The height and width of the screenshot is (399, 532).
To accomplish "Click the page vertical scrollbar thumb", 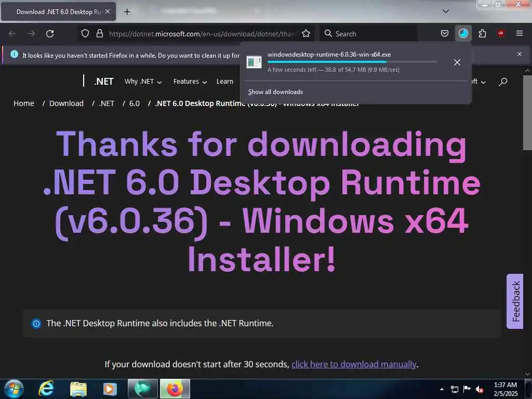I will coord(527,113).
